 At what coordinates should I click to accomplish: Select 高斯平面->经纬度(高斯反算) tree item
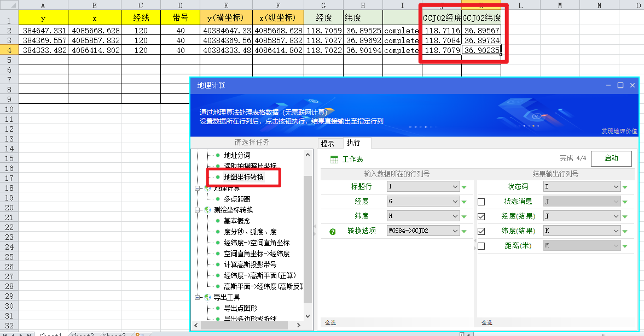[264, 286]
